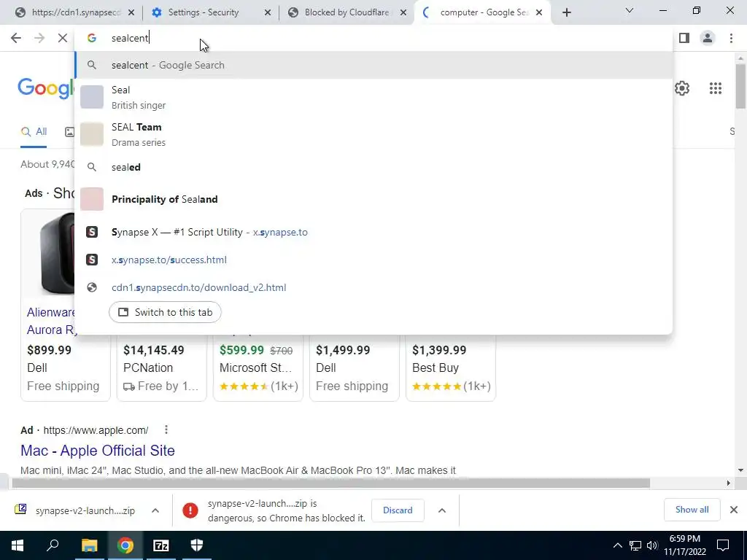Expand options for downloaded synapse zip
The height and width of the screenshot is (560, 747).
(155, 510)
